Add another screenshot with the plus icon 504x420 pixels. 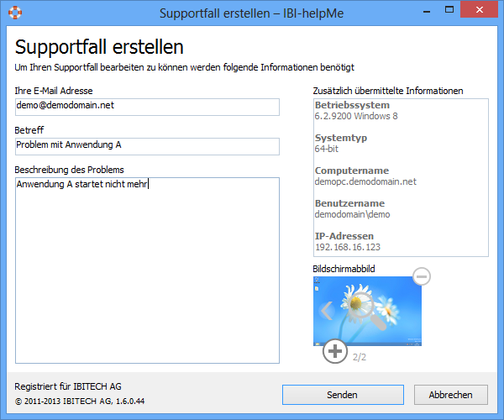[334, 351]
